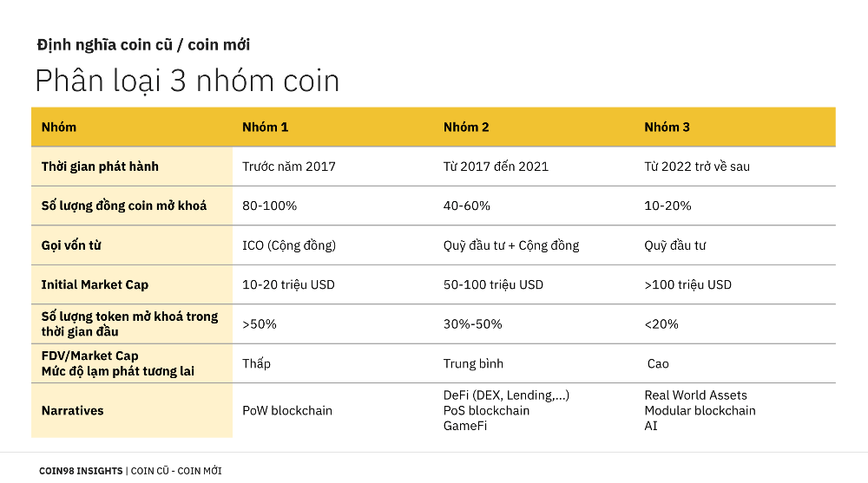Viewport: 868px width, 483px height.
Task: Select the 'Narratives' row label
Action: [72, 410]
